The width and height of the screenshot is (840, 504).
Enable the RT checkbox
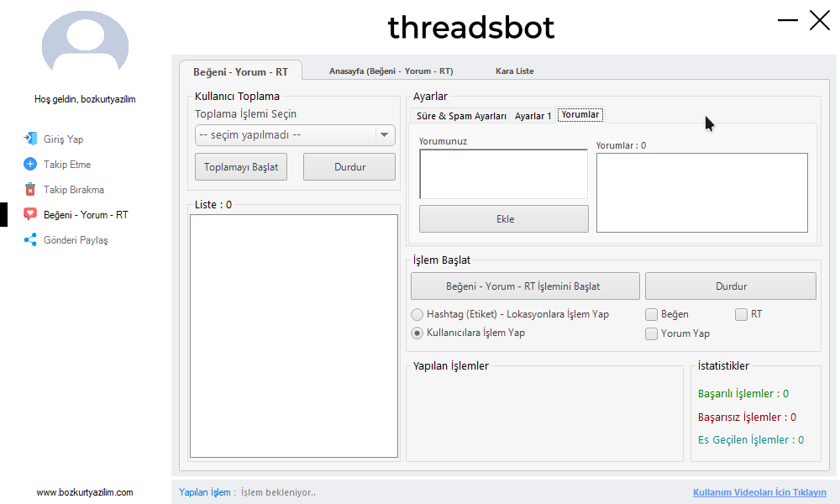[748, 314]
